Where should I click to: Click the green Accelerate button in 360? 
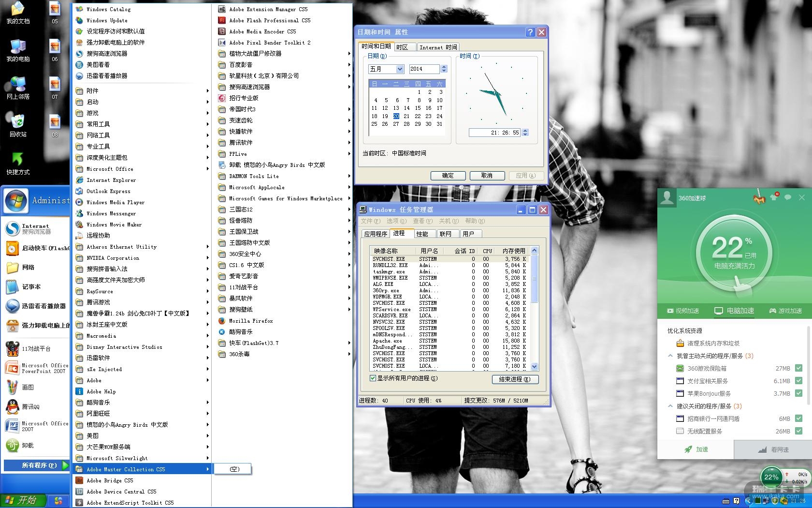point(696,449)
